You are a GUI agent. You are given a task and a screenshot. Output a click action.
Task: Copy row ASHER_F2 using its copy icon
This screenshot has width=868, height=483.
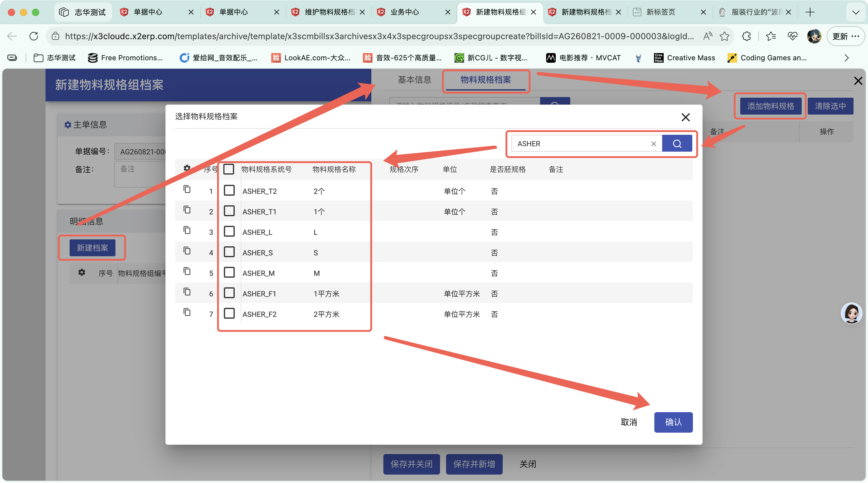(x=187, y=313)
